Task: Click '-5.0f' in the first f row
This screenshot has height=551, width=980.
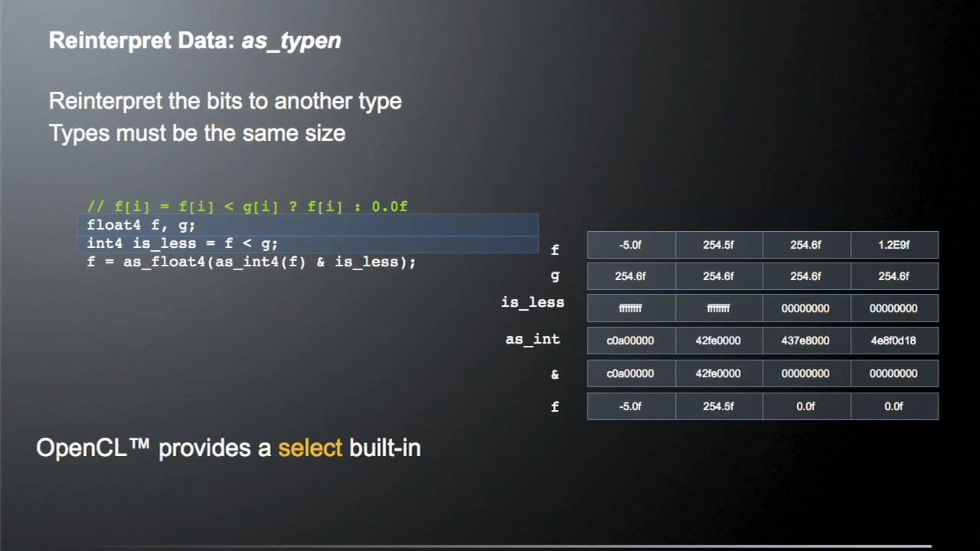Action: pos(631,245)
